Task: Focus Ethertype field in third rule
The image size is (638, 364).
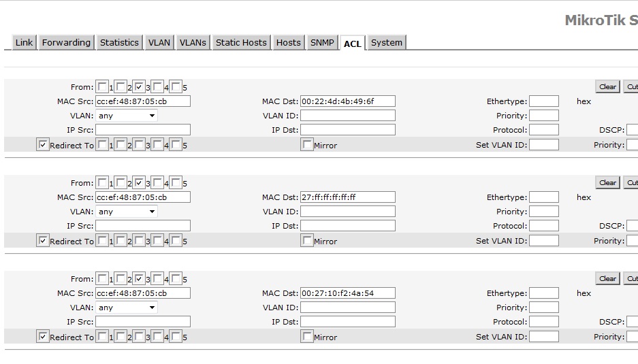Action: (544, 293)
